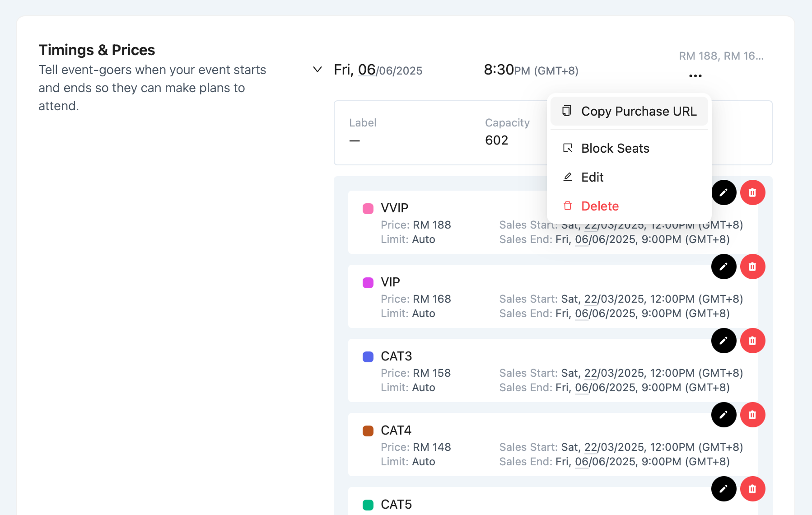Viewport: 812px width, 515px height.
Task: Click the red trash icon for VVIP ticket
Action: click(752, 193)
